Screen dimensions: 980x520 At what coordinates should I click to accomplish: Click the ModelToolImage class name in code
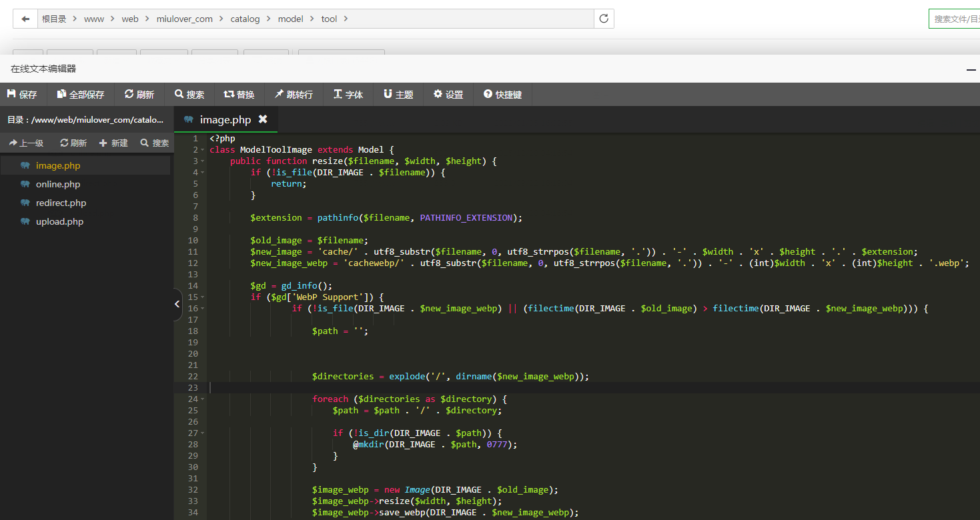pos(276,150)
